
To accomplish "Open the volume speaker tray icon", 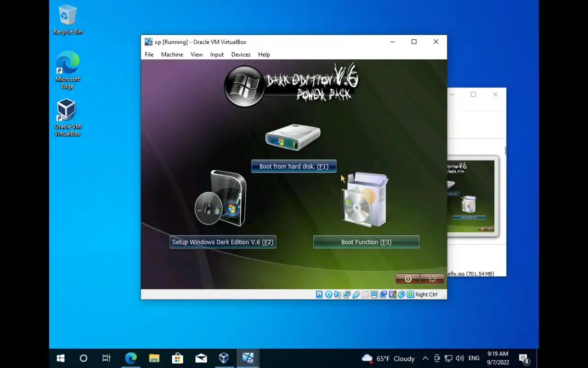I will pos(460,358).
